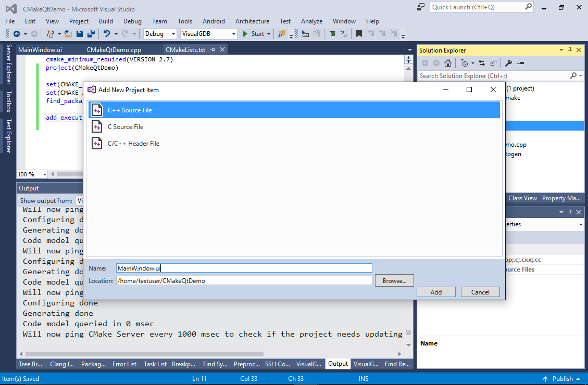Click the Location input field
Viewport: 588px width, 385px height.
coord(244,280)
